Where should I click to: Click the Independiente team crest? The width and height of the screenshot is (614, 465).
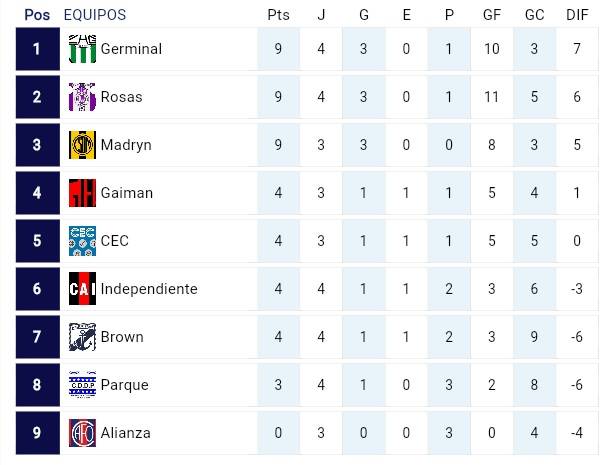[82, 289]
